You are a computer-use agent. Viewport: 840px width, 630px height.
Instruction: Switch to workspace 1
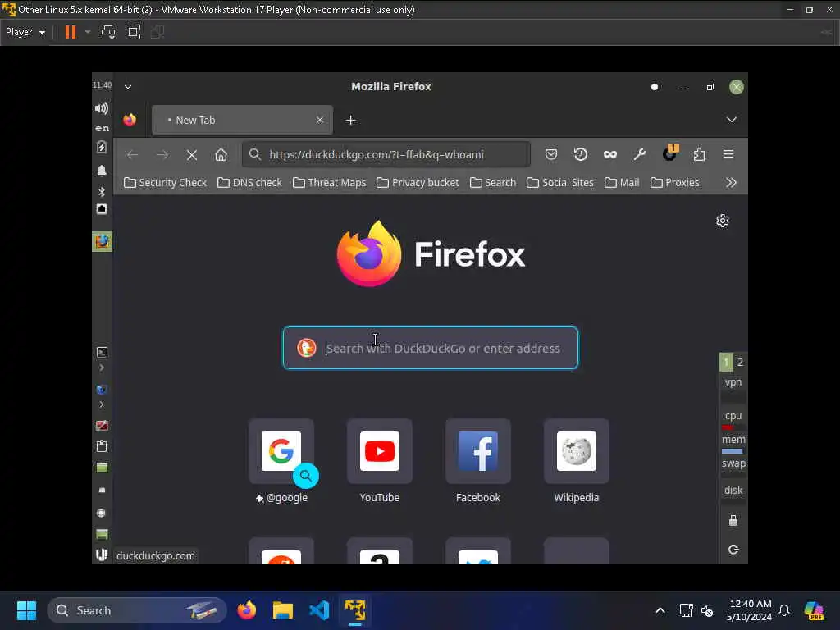point(726,362)
